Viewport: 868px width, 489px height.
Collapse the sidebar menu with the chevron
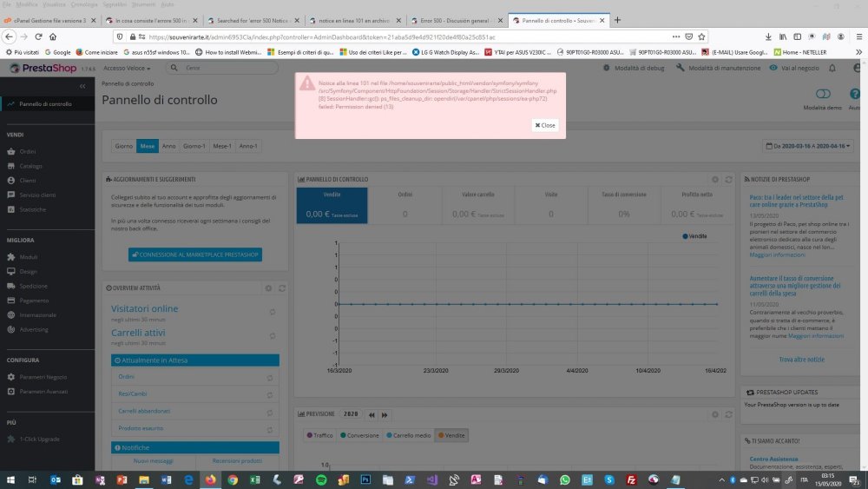(82, 86)
